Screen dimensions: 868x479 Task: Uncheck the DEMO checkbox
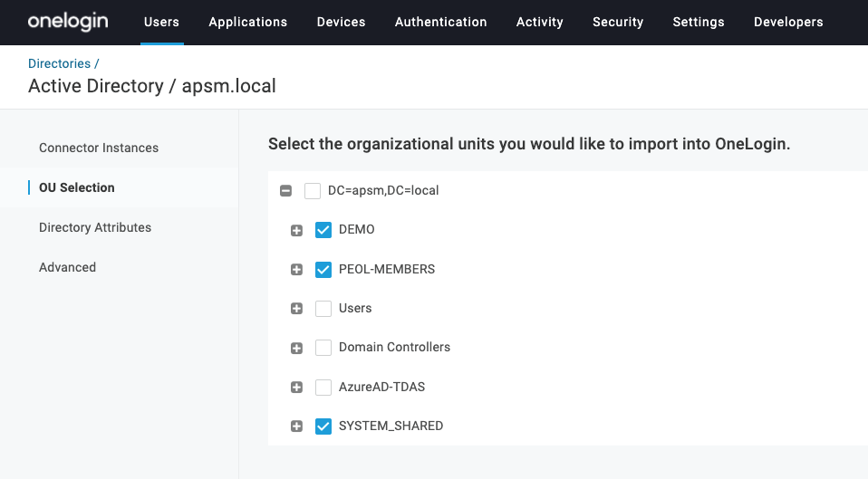click(323, 230)
